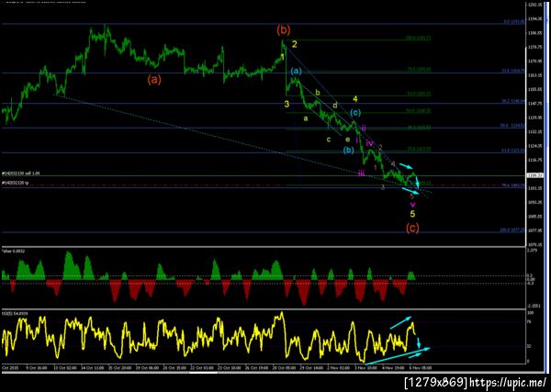This screenshot has height=392, width=551.
Task: Click the 1077.95 price scale value
Action: click(534, 230)
